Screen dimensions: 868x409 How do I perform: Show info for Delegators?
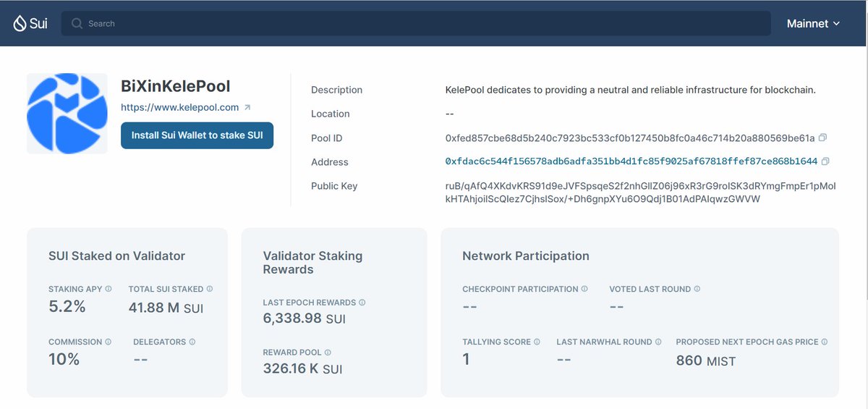(192, 342)
